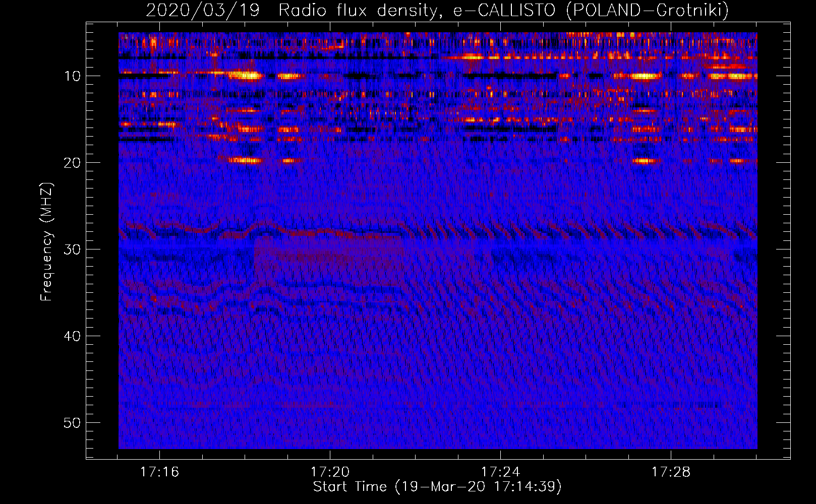Click the 20 MHz frequency tick label
This screenshot has width=816, height=504.
tap(73, 163)
